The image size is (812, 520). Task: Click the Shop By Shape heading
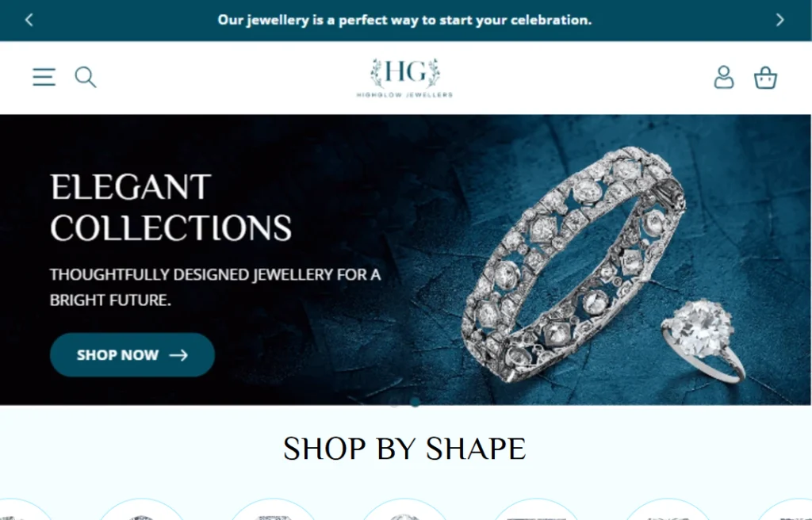404,449
